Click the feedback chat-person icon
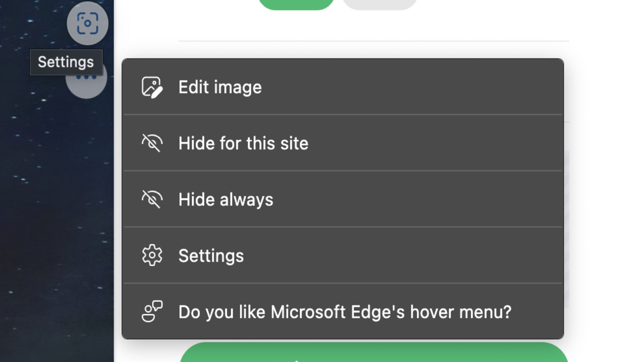Screen dimensions: 644x362 coord(152,312)
